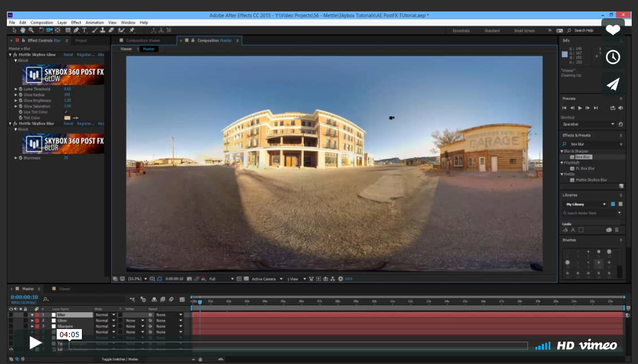Reset the Mettle SkyBox Blur effect
The width and height of the screenshot is (638, 364).
click(68, 124)
